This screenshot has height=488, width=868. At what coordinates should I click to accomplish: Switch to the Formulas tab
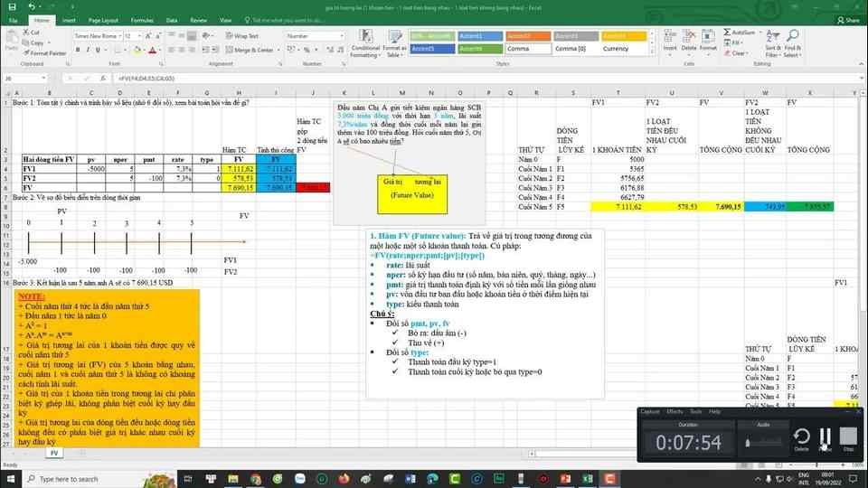[142, 21]
